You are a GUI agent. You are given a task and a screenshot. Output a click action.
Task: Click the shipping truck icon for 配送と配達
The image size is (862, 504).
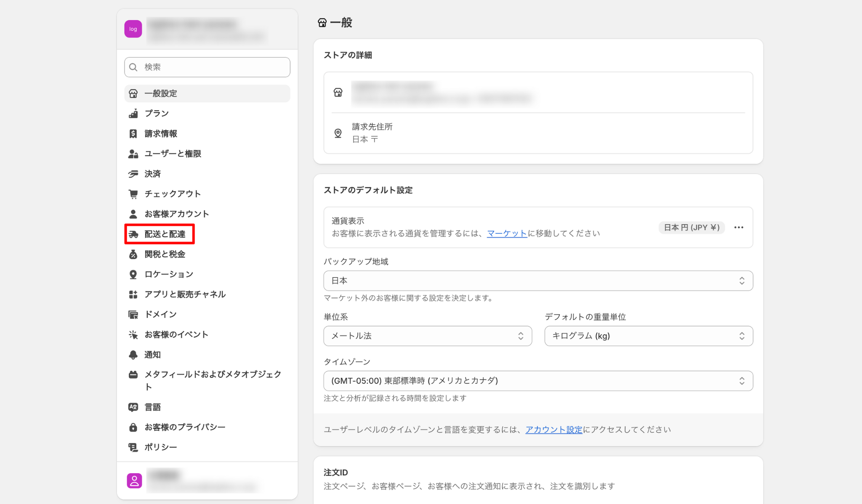coord(133,234)
